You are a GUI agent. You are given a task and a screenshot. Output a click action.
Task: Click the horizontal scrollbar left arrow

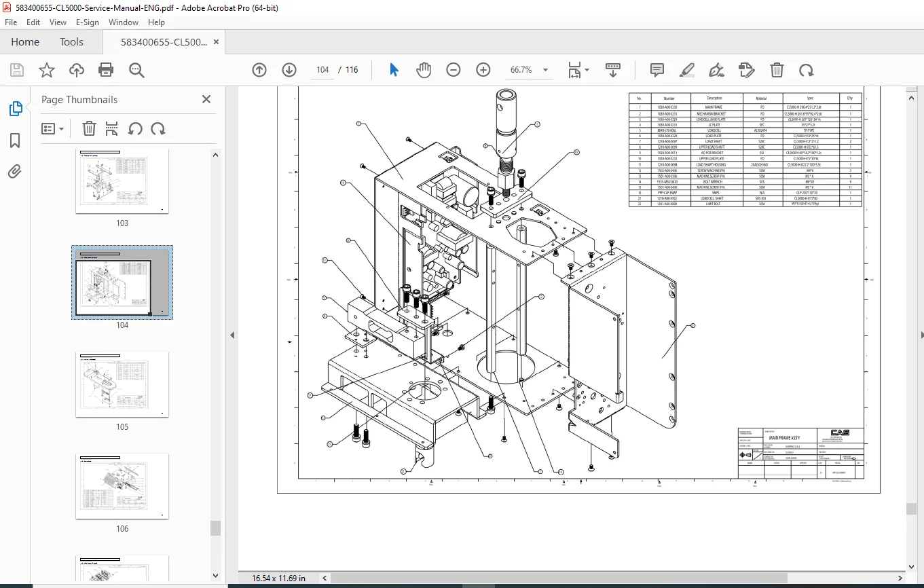[324, 578]
